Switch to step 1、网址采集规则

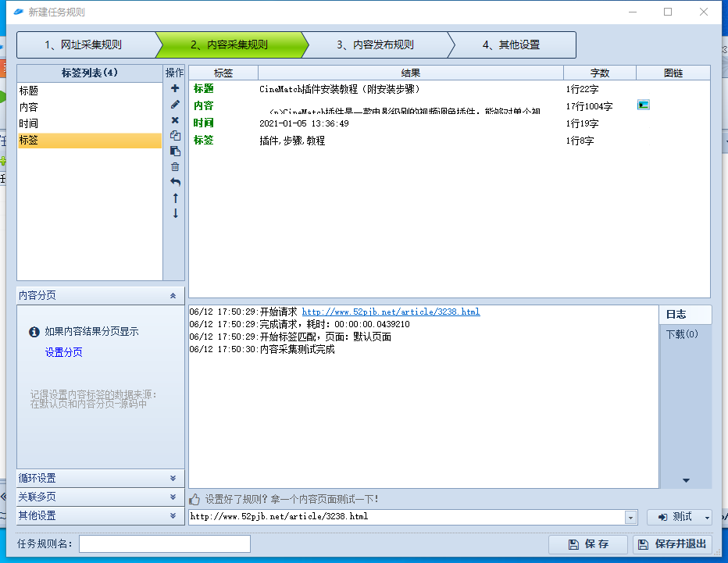coord(84,45)
